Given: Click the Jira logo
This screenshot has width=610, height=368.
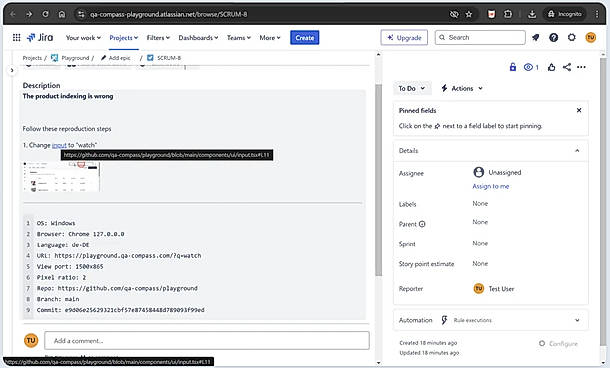Looking at the screenshot, I should pyautogui.click(x=40, y=38).
